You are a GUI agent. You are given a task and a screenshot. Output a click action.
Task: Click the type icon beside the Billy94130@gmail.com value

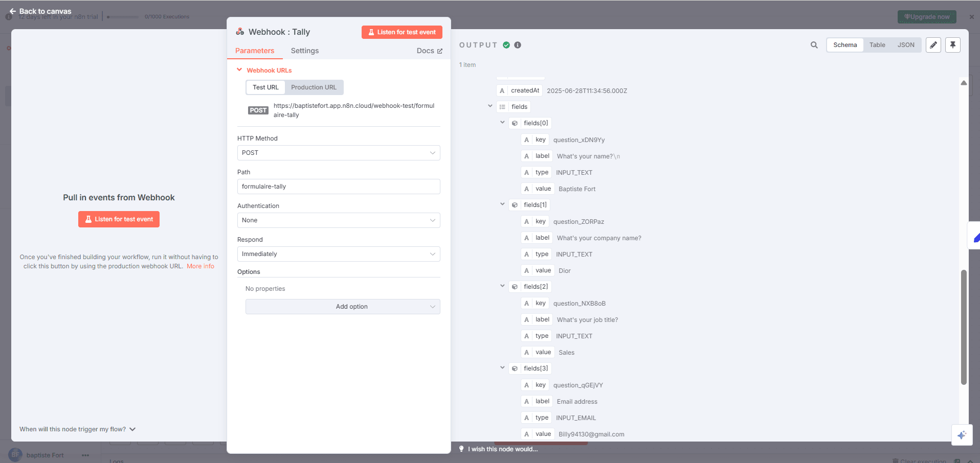[527, 434]
